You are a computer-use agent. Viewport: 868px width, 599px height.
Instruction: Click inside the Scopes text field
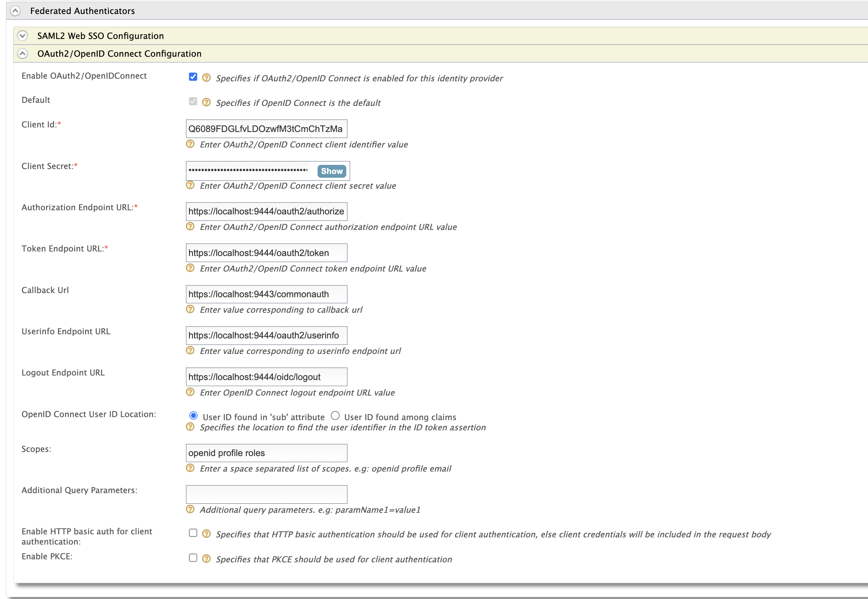pyautogui.click(x=266, y=453)
